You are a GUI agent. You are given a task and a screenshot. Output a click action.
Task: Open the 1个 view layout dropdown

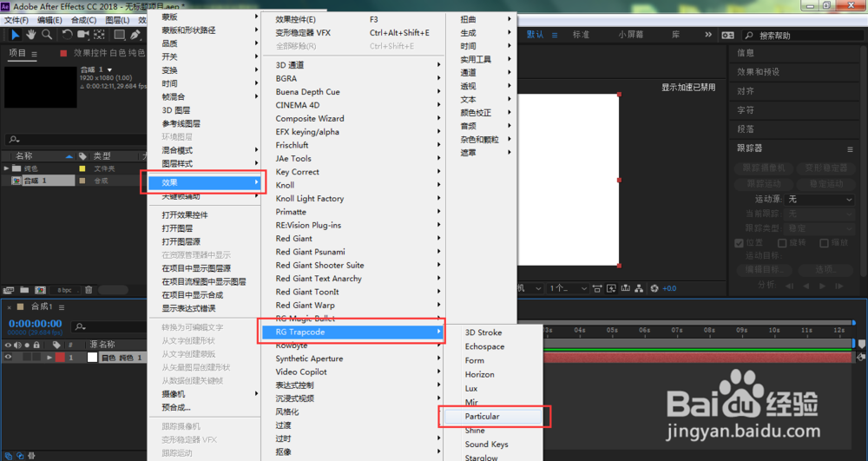(568, 288)
